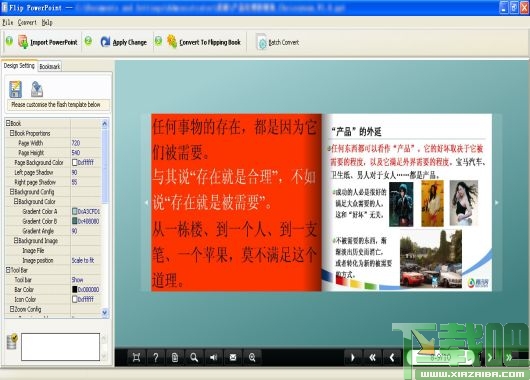Click the email share envelope icon
Image resolution: width=530 pixels, height=380 pixels.
(233, 357)
